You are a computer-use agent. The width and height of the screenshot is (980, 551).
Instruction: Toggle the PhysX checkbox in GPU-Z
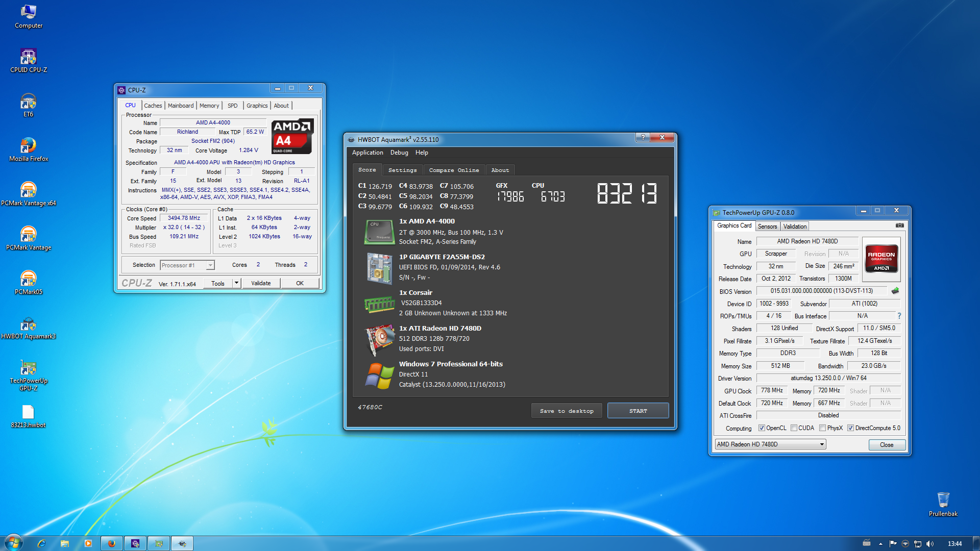coord(822,428)
